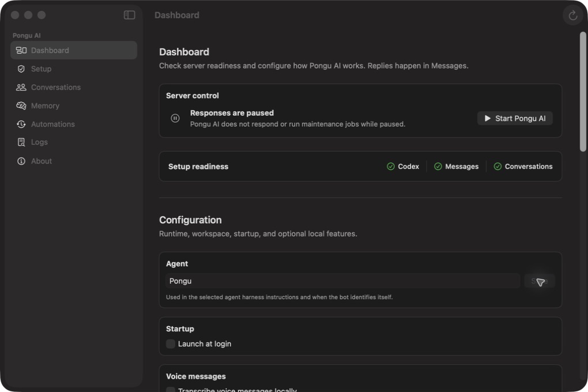The width and height of the screenshot is (588, 392).
Task: Click the Codex readiness checkmark
Action: [391, 166]
